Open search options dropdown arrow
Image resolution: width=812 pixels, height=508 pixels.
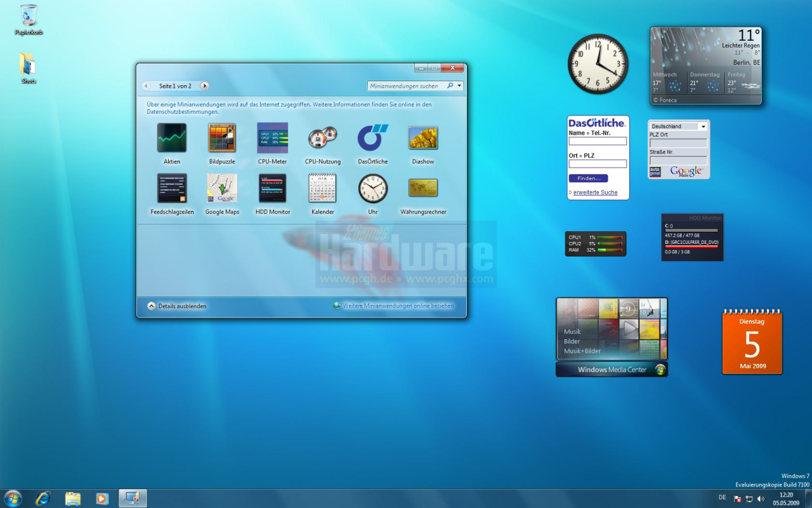459,86
